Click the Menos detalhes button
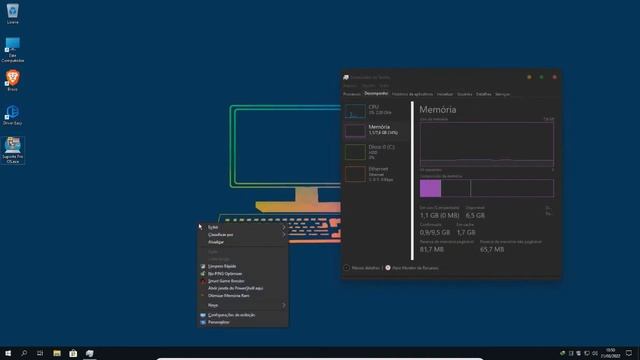The height and width of the screenshot is (360, 640). [362, 268]
